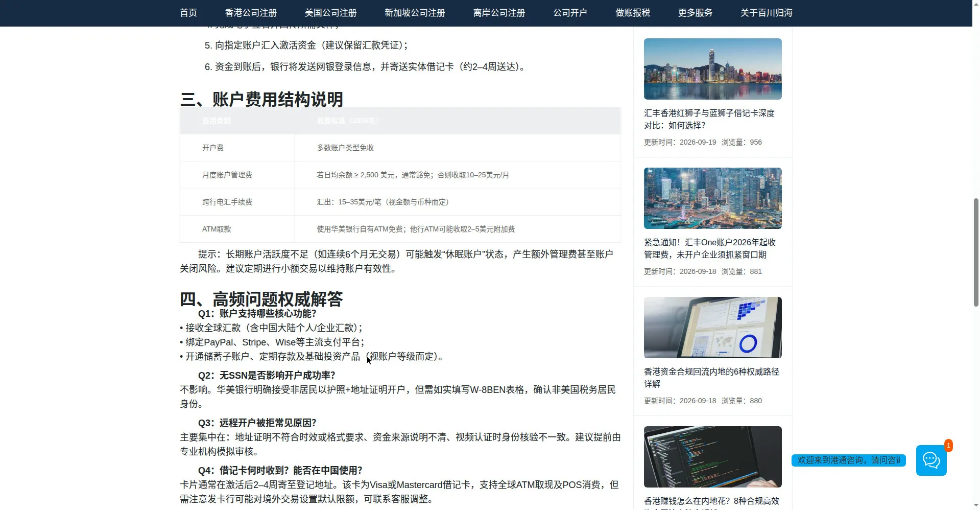Click the 开户费 table cell
The width and height of the screenshot is (980, 510).
(x=237, y=148)
